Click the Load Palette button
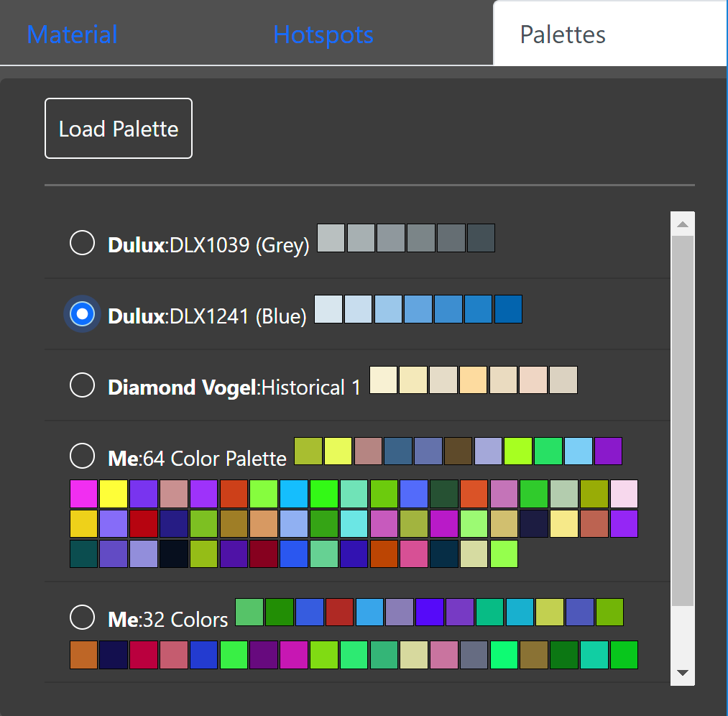728x716 pixels. [119, 129]
